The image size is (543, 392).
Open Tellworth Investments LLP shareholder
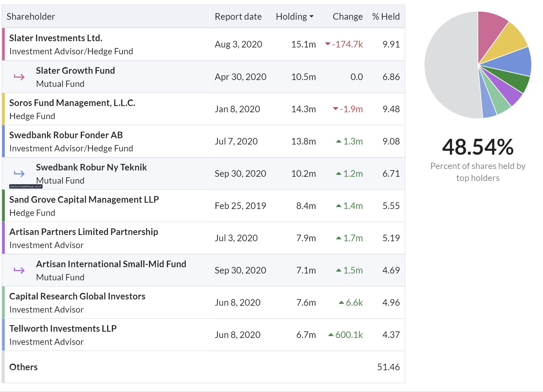click(x=63, y=328)
